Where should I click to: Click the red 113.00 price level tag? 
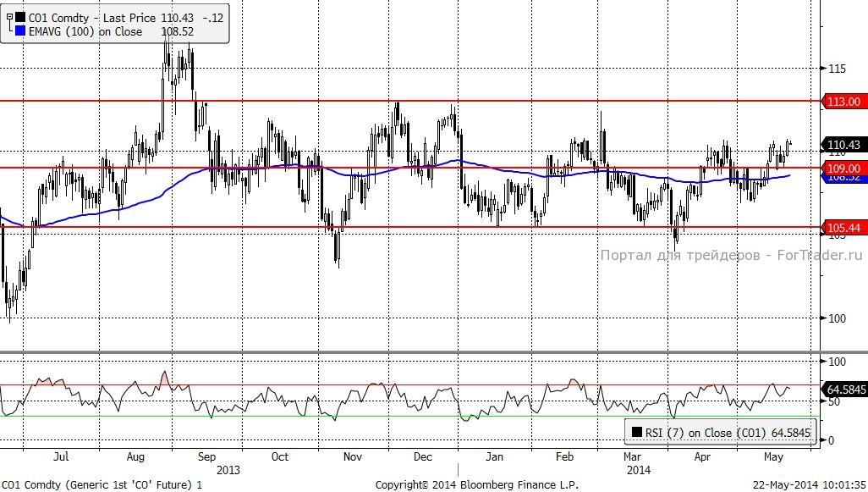click(x=843, y=102)
